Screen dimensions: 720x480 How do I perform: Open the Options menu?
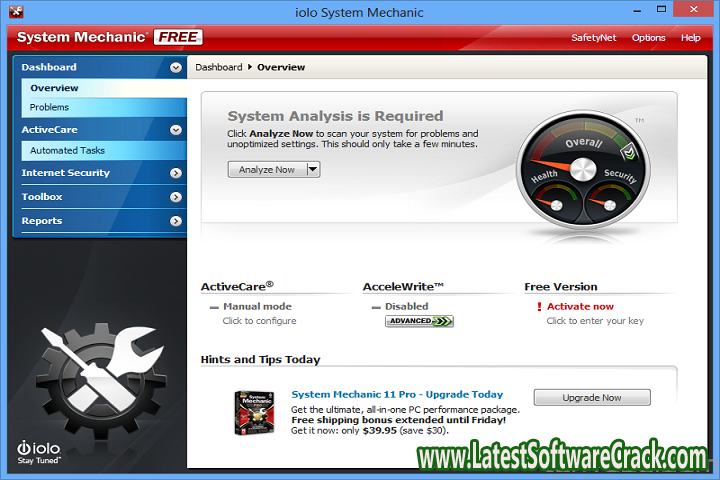pyautogui.click(x=648, y=38)
